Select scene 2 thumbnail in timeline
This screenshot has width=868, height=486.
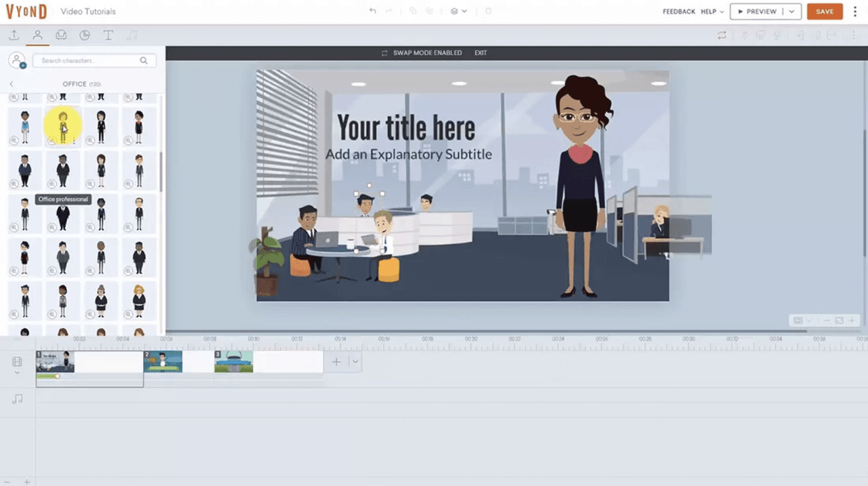(x=163, y=362)
